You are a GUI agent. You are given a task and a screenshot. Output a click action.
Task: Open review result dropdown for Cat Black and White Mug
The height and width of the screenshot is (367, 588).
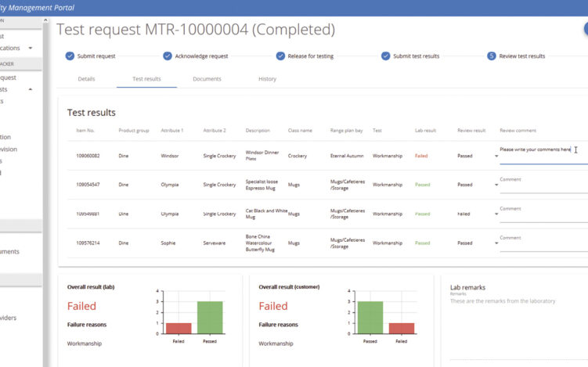[496, 214]
